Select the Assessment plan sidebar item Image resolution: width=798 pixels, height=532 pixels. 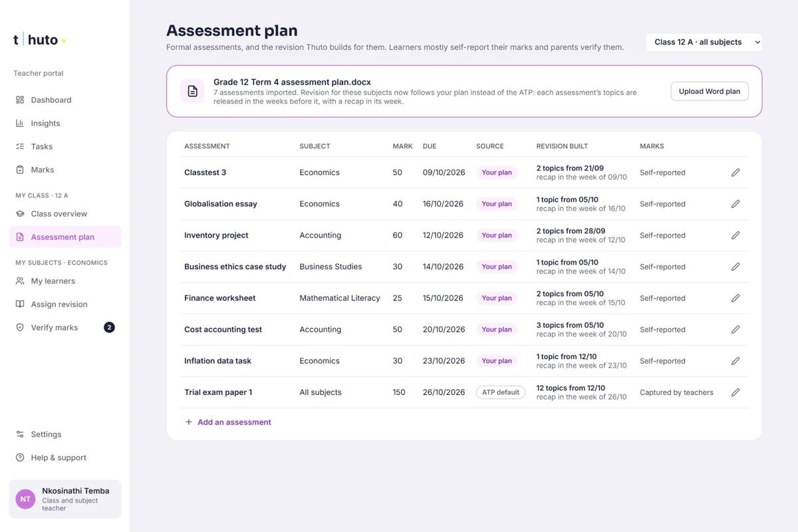pyautogui.click(x=65, y=237)
